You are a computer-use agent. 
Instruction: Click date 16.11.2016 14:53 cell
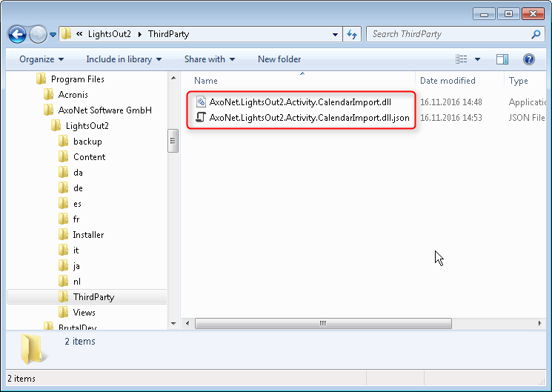451,118
